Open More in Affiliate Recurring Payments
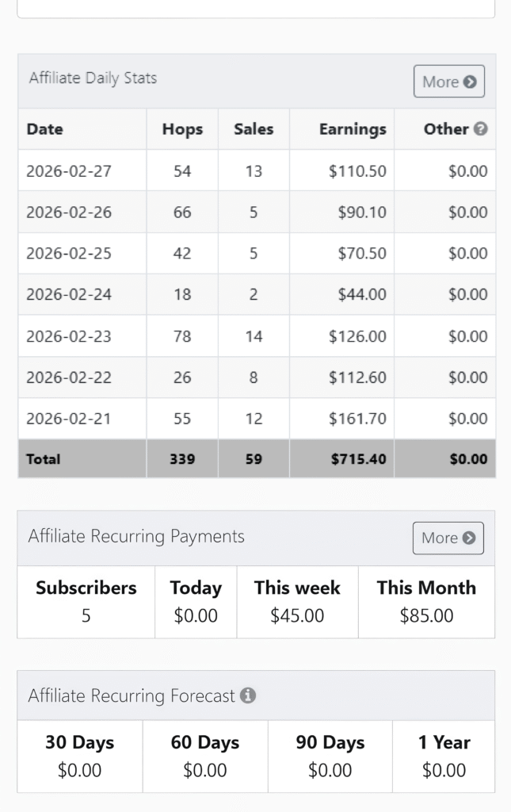This screenshot has width=511, height=812. click(448, 538)
